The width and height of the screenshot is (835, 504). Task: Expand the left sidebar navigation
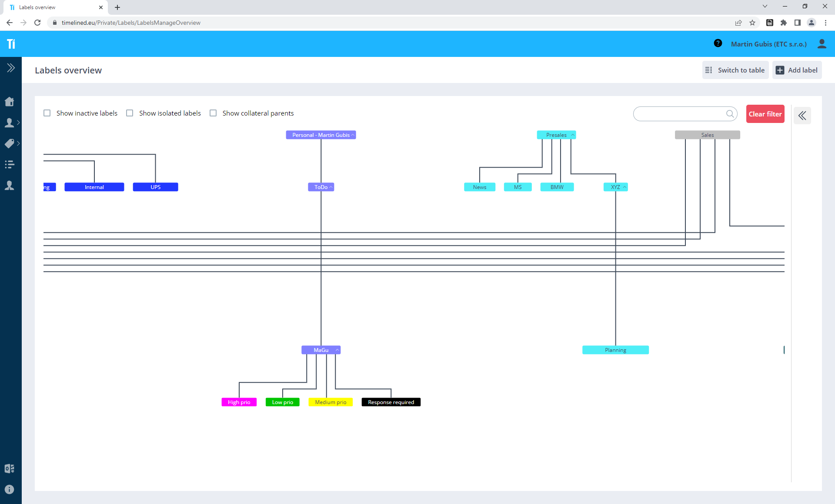11,68
